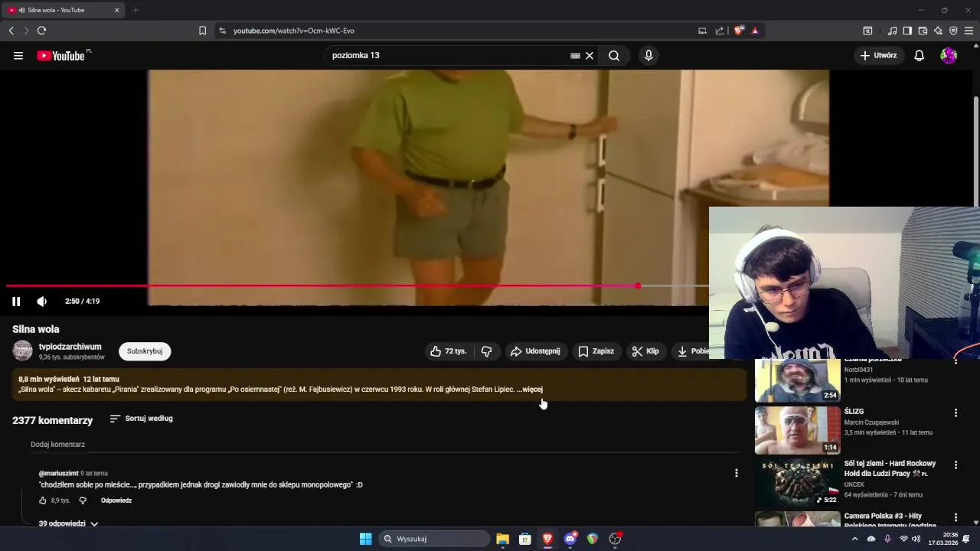Click the address bar URL
Image resolution: width=980 pixels, height=551 pixels.
[294, 31]
